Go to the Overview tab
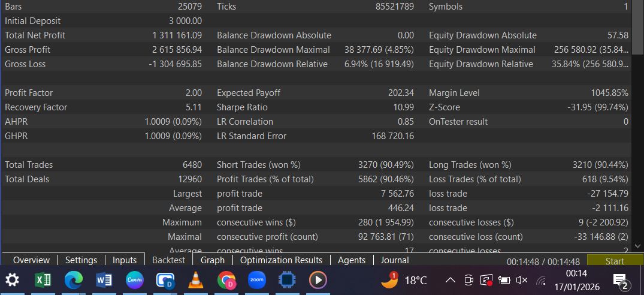644x295 pixels. pos(31,260)
